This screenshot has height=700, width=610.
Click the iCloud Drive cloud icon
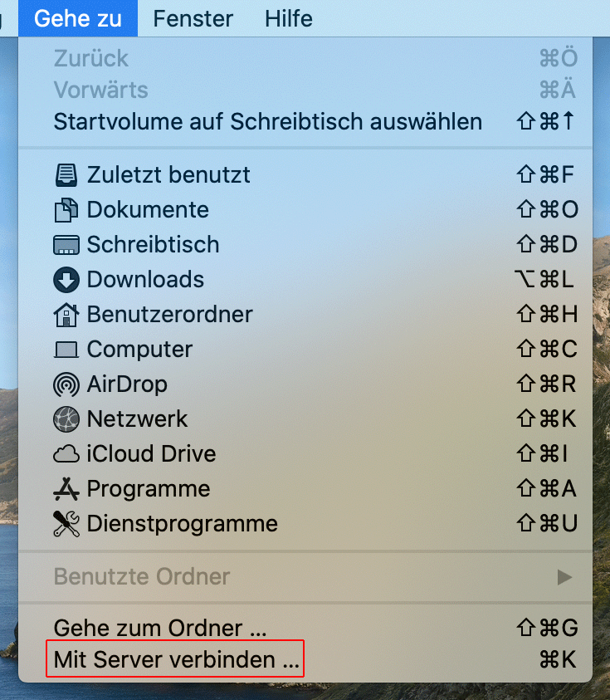[66, 454]
